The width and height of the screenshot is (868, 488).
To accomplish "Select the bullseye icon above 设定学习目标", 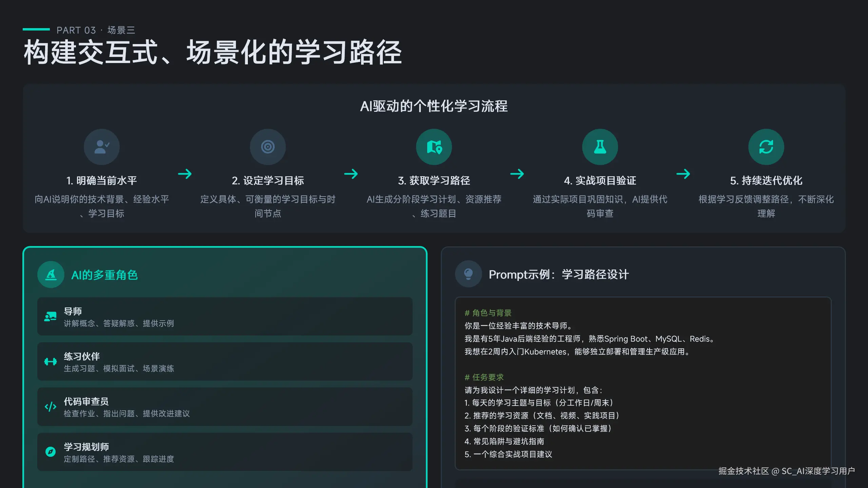I will 268,146.
